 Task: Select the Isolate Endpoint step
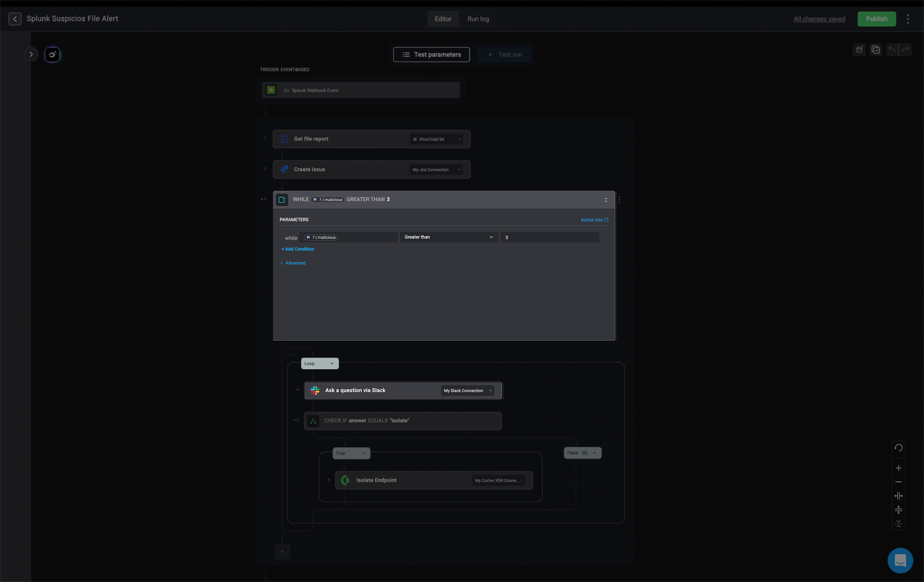[x=434, y=480]
